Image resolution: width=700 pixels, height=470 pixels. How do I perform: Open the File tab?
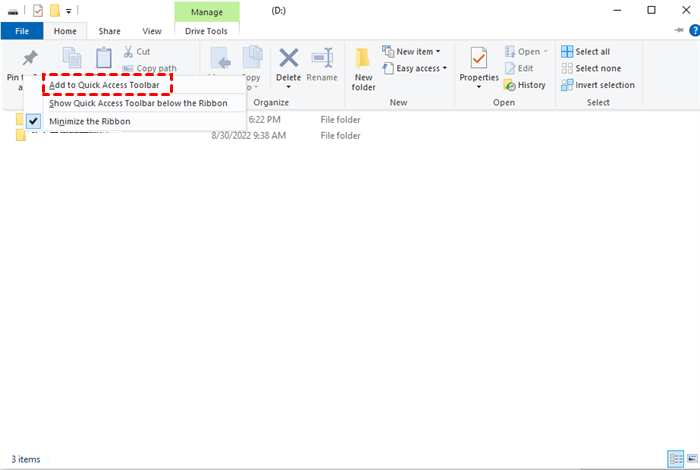click(x=22, y=31)
